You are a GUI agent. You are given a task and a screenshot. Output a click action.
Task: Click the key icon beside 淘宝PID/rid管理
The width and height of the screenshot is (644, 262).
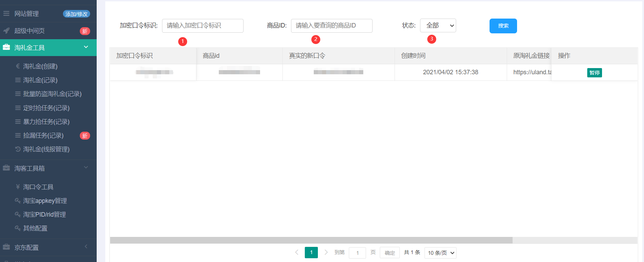[18, 214]
